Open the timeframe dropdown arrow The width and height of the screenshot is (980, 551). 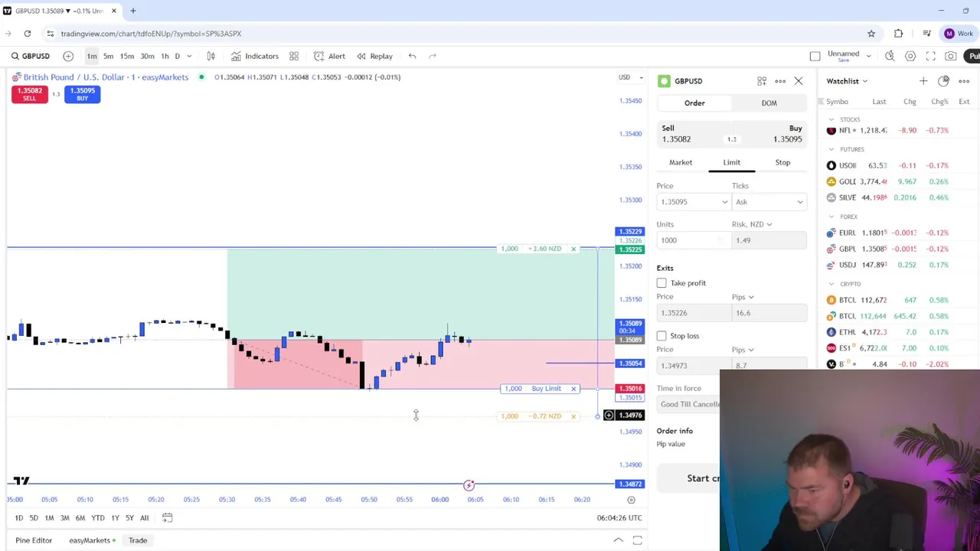tap(189, 56)
